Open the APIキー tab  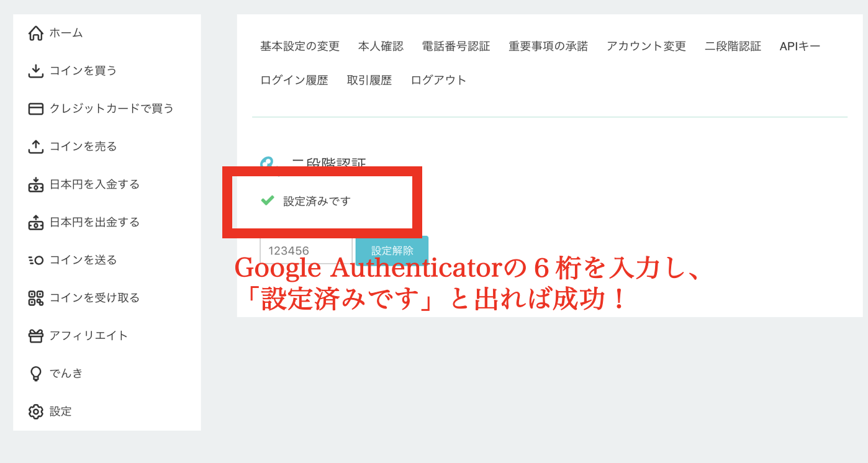pos(800,47)
